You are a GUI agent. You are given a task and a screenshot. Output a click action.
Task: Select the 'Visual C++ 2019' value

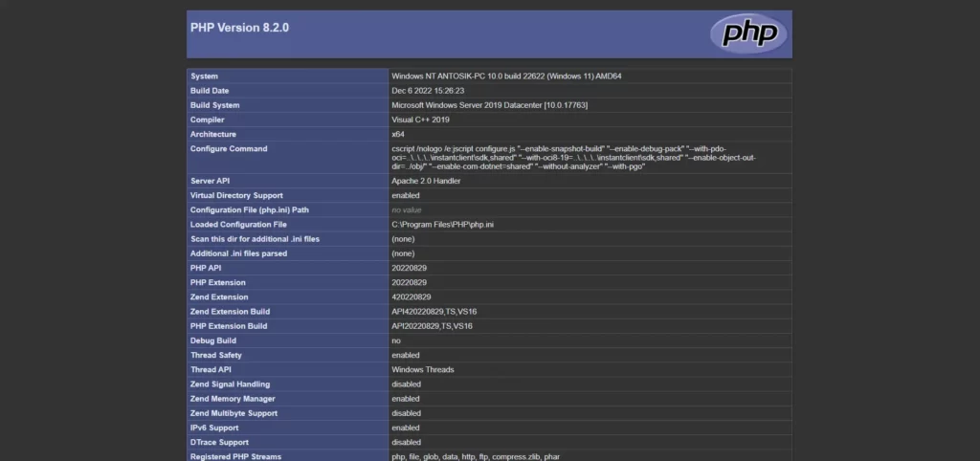point(421,120)
